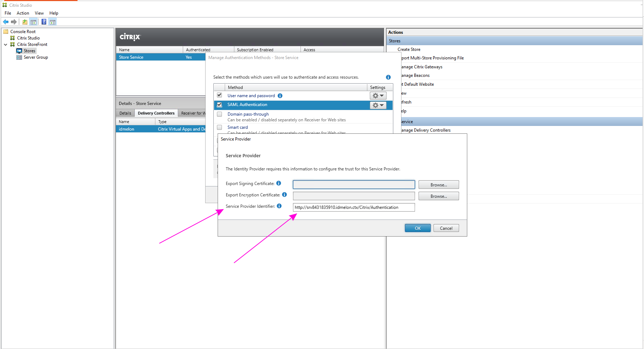The width and height of the screenshot is (644, 349).
Task: Click the Stores section header in Actions
Action: (x=515, y=41)
